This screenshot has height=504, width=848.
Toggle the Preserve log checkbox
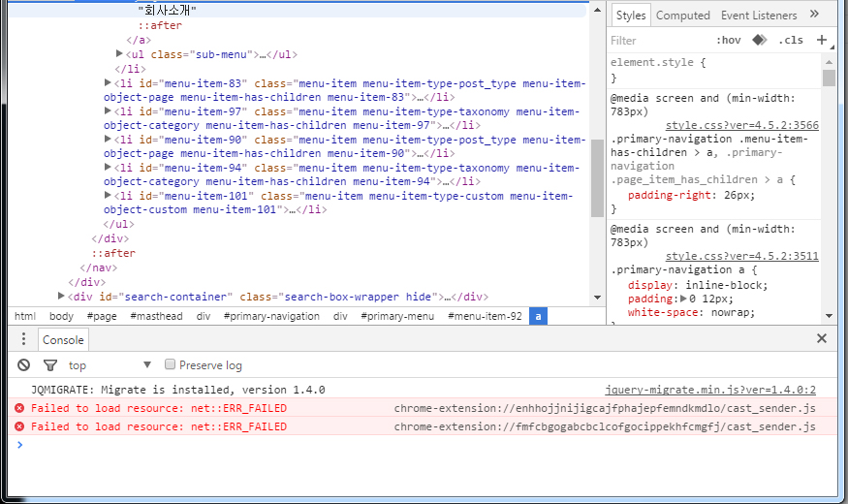pyautogui.click(x=170, y=363)
